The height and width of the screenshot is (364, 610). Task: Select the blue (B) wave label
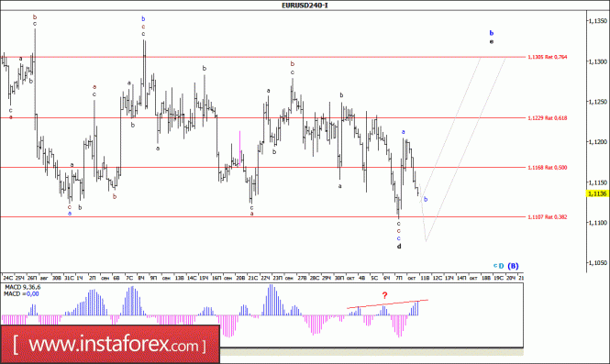513,266
